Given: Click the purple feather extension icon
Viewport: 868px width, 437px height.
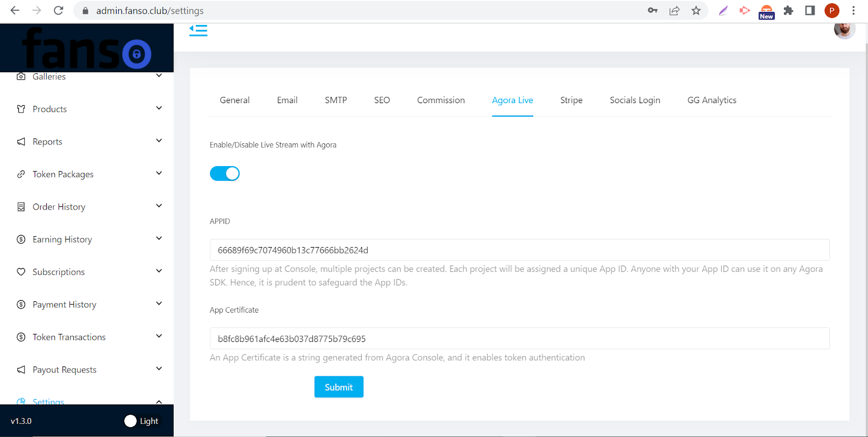Looking at the screenshot, I should click(x=723, y=10).
